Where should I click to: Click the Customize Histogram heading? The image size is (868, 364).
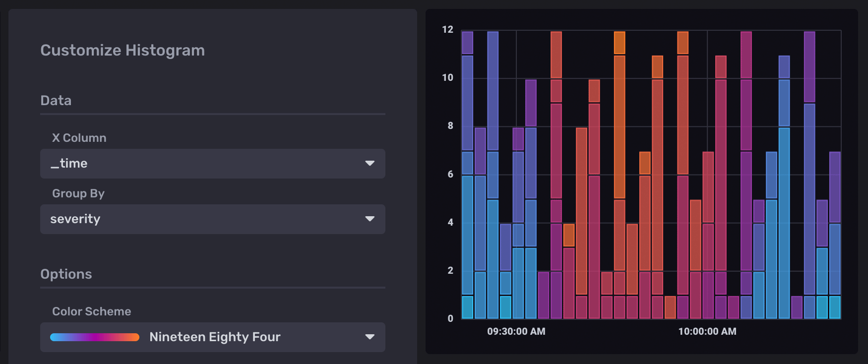[x=123, y=51]
